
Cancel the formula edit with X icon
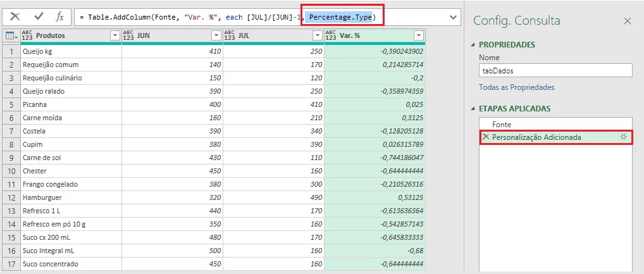tap(15, 16)
